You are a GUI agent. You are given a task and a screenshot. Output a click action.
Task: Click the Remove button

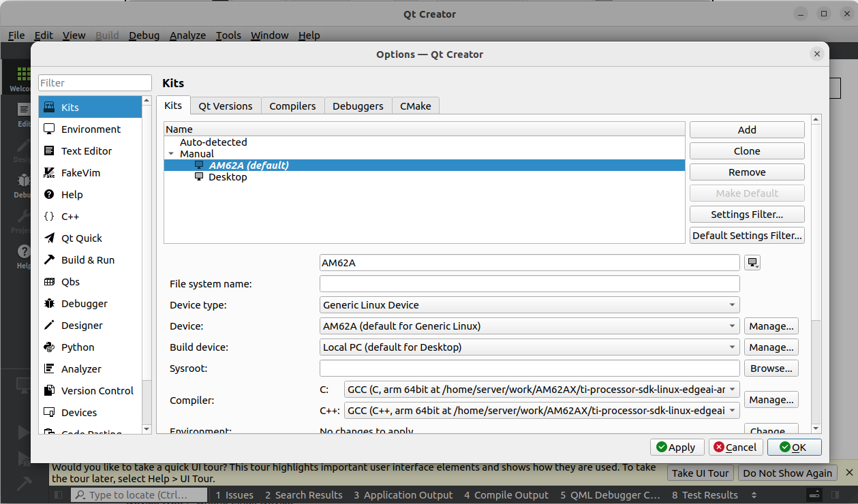click(747, 172)
